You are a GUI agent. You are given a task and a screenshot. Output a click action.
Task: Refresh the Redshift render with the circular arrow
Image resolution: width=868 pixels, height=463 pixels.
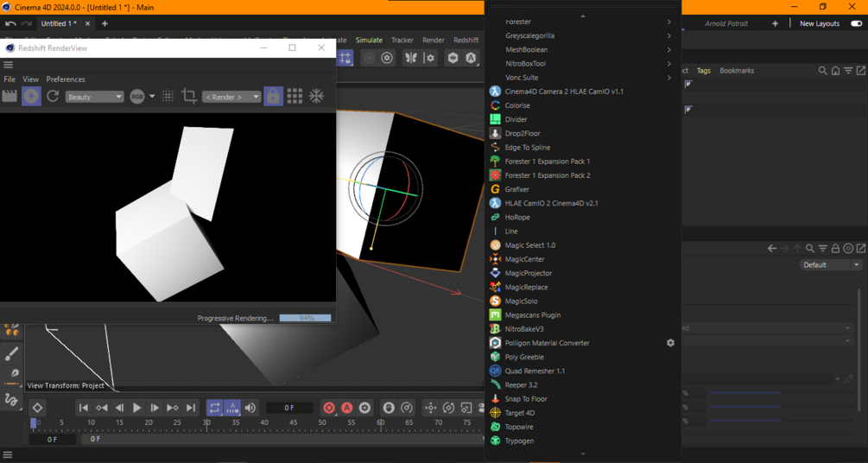click(x=53, y=97)
